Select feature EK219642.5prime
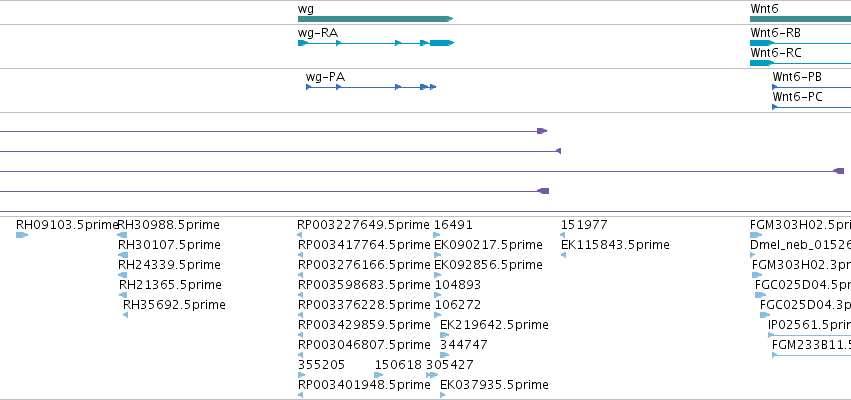Image resolution: width=851 pixels, height=400 pixels. pyautogui.click(x=444, y=335)
